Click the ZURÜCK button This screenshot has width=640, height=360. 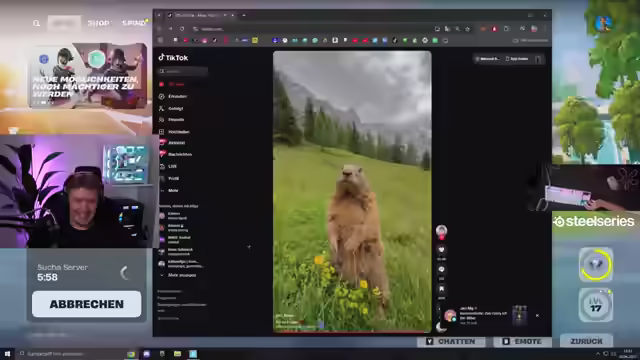click(x=586, y=341)
